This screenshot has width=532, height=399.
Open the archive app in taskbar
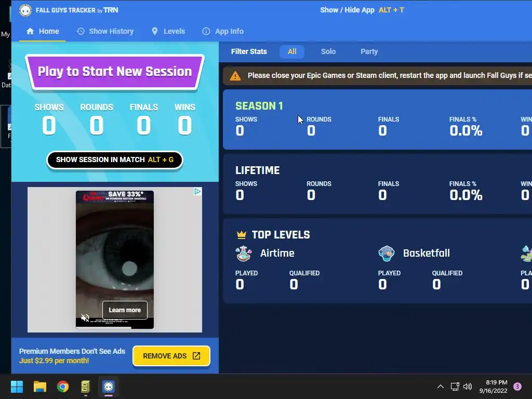click(86, 387)
